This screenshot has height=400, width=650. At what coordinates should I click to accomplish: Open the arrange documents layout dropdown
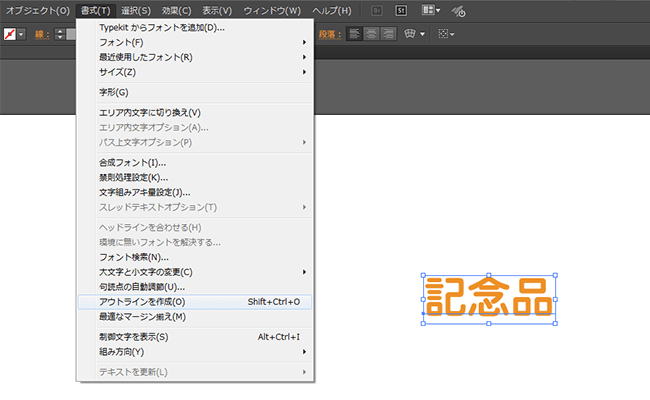coord(431,10)
